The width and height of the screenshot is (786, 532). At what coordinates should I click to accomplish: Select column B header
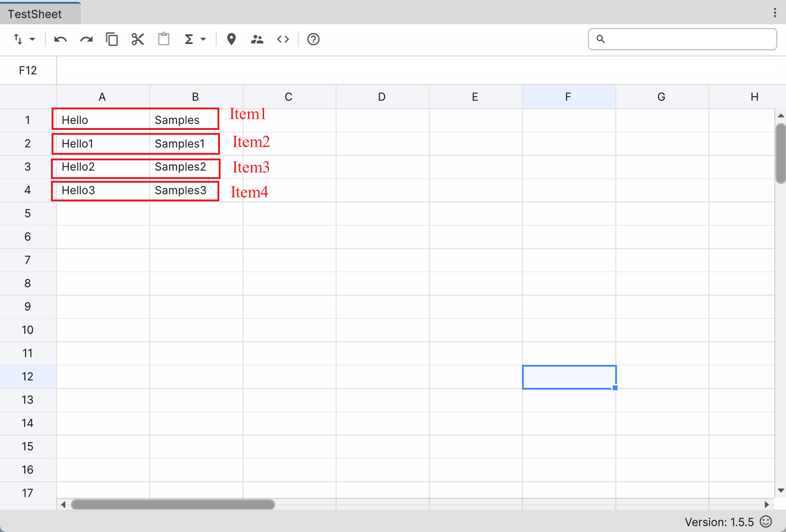coord(196,96)
